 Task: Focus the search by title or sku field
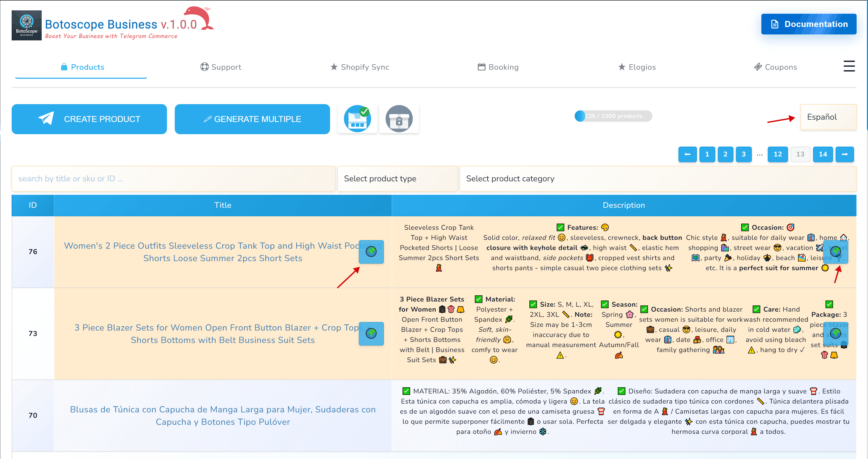pos(173,178)
